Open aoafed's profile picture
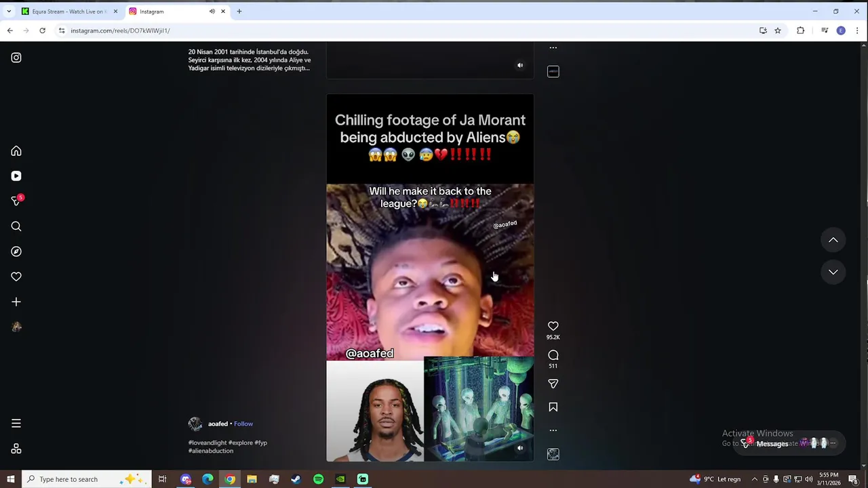The width and height of the screenshot is (868, 488). pos(195,424)
